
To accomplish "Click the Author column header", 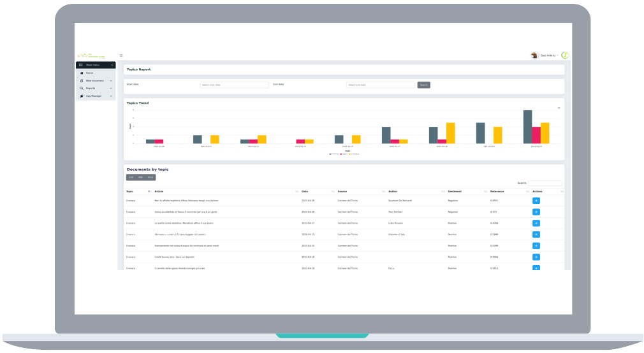I will click(x=393, y=192).
